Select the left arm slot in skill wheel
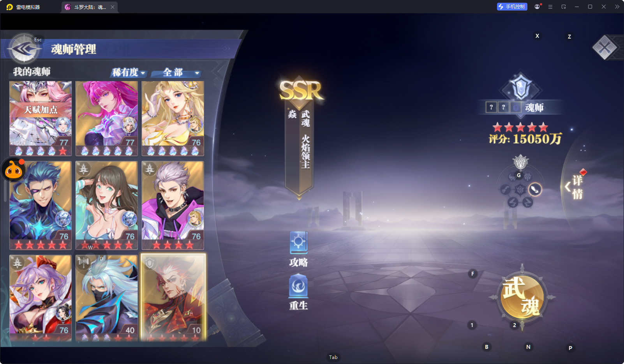Image resolution: width=624 pixels, height=364 pixels. [505, 190]
